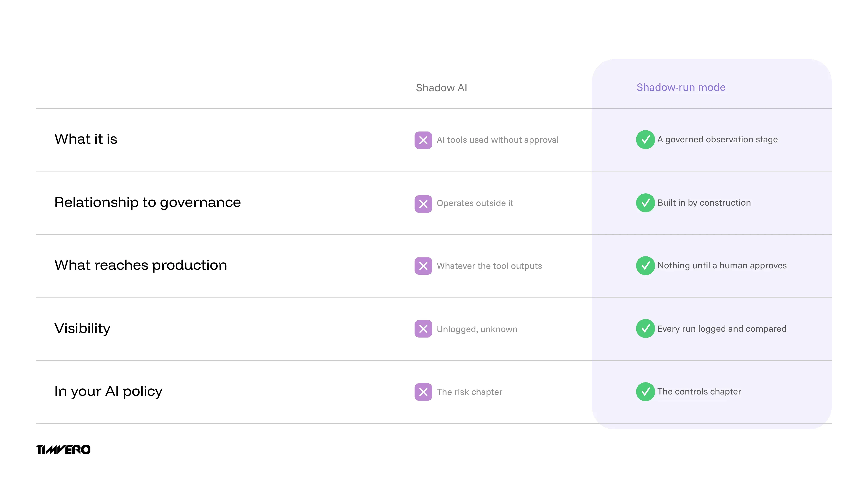Click the text AI tools used without approval
The height and width of the screenshot is (488, 868).
pos(497,140)
